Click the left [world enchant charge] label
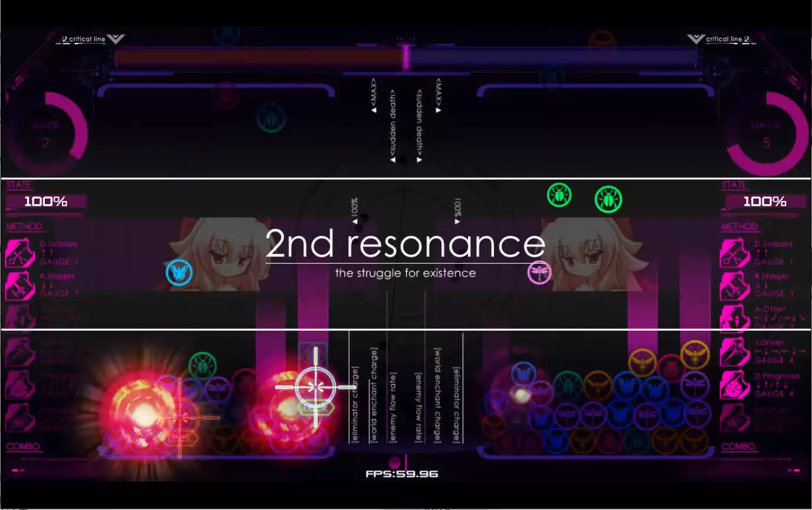 pos(374,395)
